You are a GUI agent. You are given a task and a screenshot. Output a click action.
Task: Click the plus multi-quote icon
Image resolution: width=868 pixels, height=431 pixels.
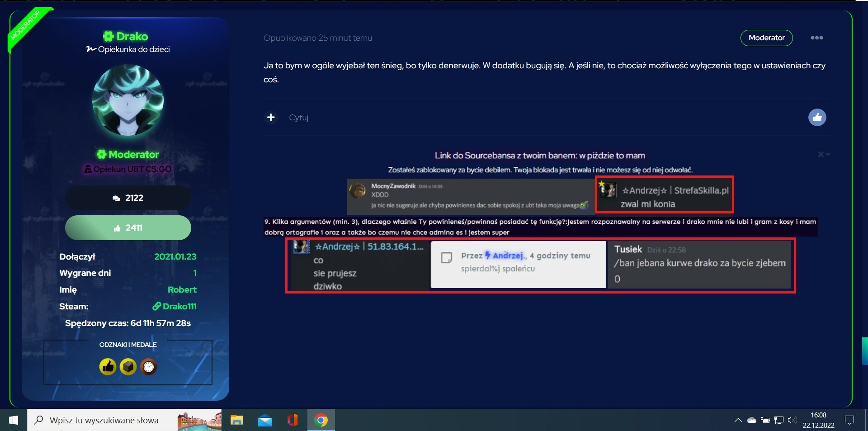pyautogui.click(x=271, y=118)
